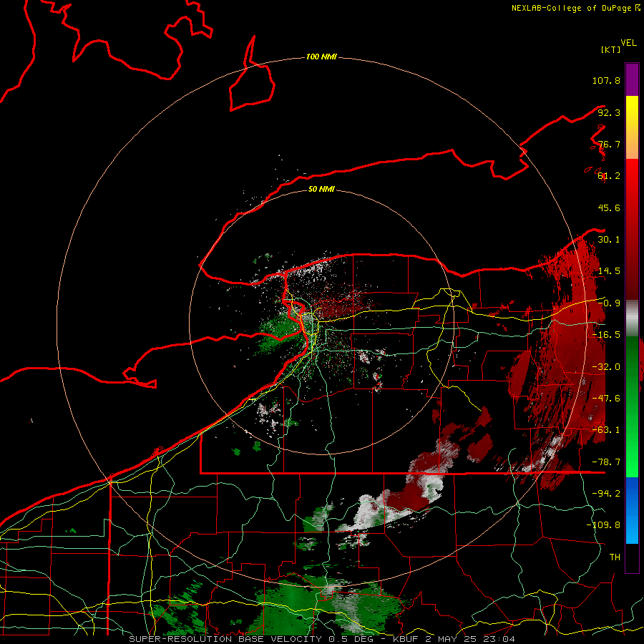Select the 30.1 velocity scale value
Viewport: 644px width, 644px height.
tap(609, 240)
